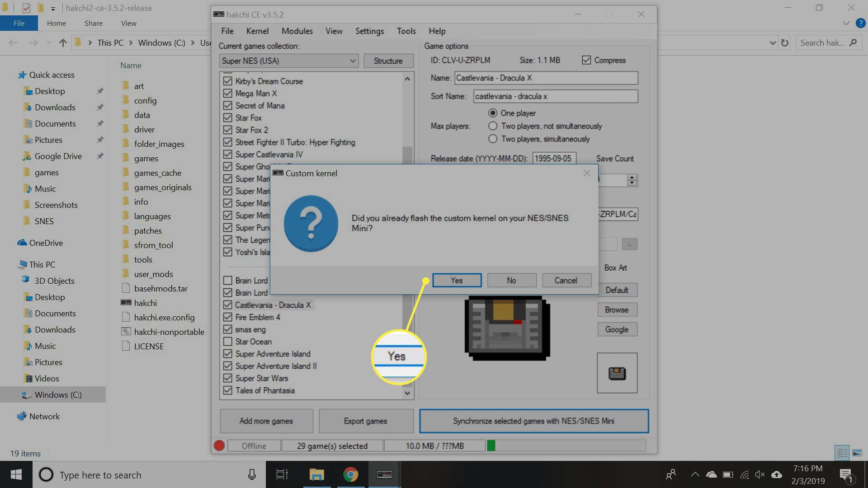Click the Default box art button icon
This screenshot has width=868, height=488.
tap(617, 290)
